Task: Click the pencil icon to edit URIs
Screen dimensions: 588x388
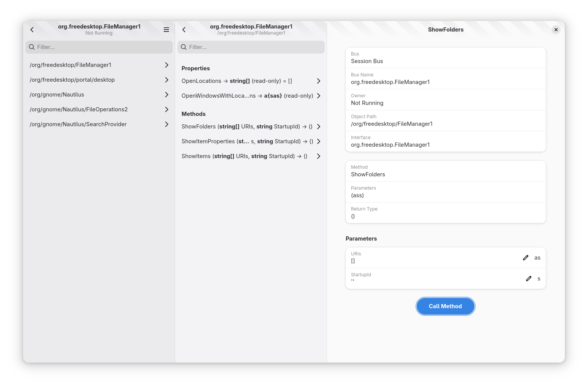Action: pos(526,258)
